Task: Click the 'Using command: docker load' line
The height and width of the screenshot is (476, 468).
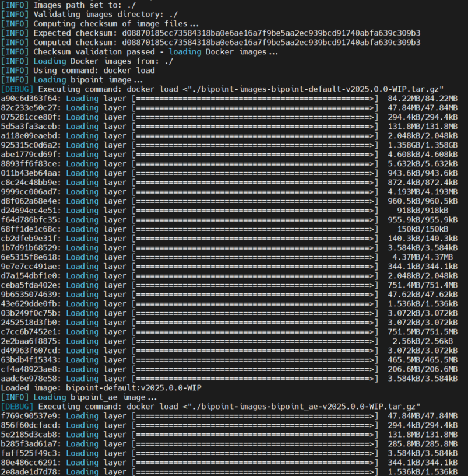Action: pos(78,71)
